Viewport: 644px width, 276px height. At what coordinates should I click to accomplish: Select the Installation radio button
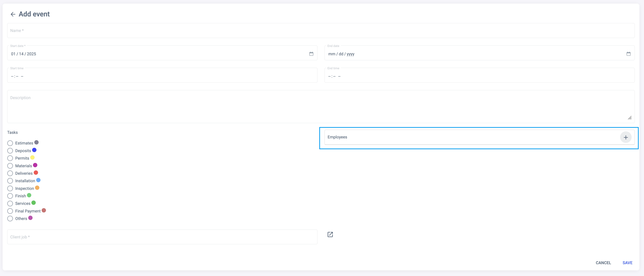point(10,181)
